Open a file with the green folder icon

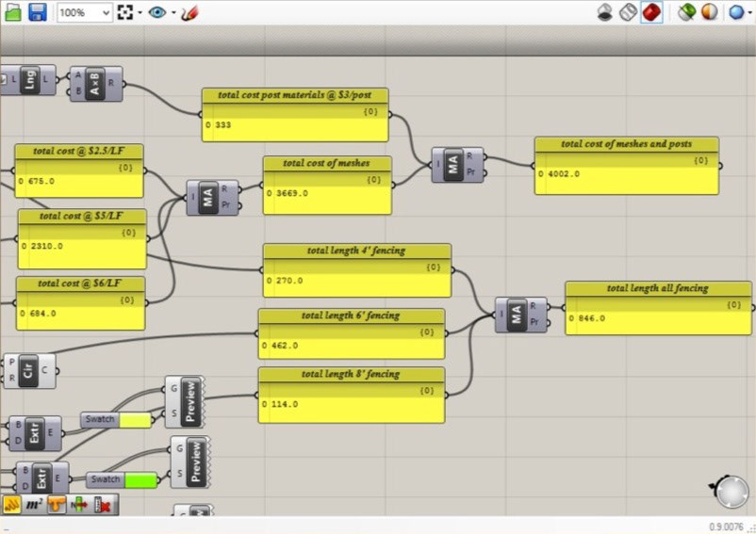tap(13, 12)
